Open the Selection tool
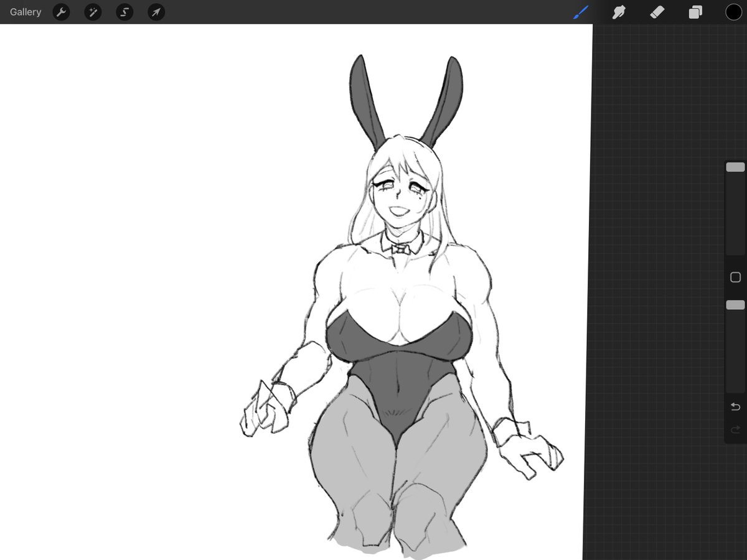 [125, 12]
